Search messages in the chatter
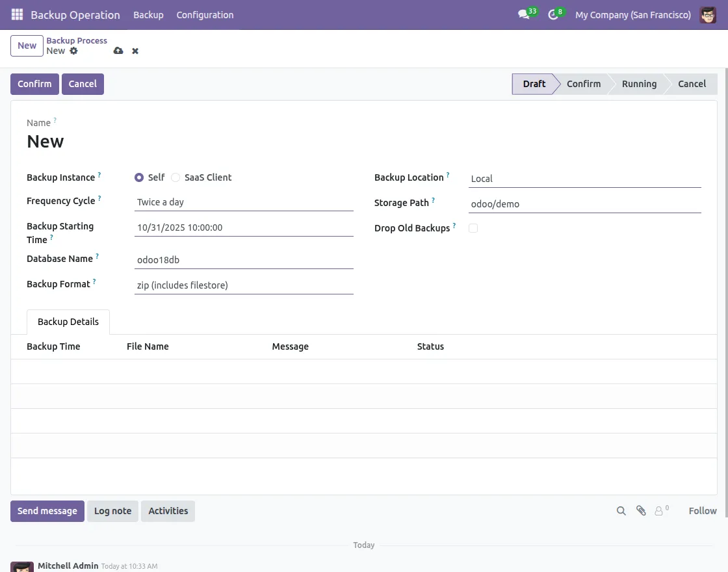The height and width of the screenshot is (572, 728). 621,511
